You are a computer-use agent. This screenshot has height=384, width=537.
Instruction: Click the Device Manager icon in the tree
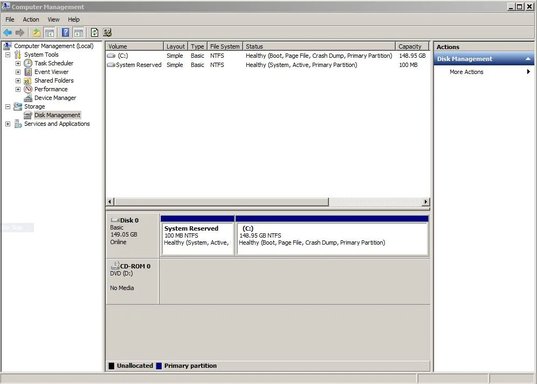[x=28, y=98]
